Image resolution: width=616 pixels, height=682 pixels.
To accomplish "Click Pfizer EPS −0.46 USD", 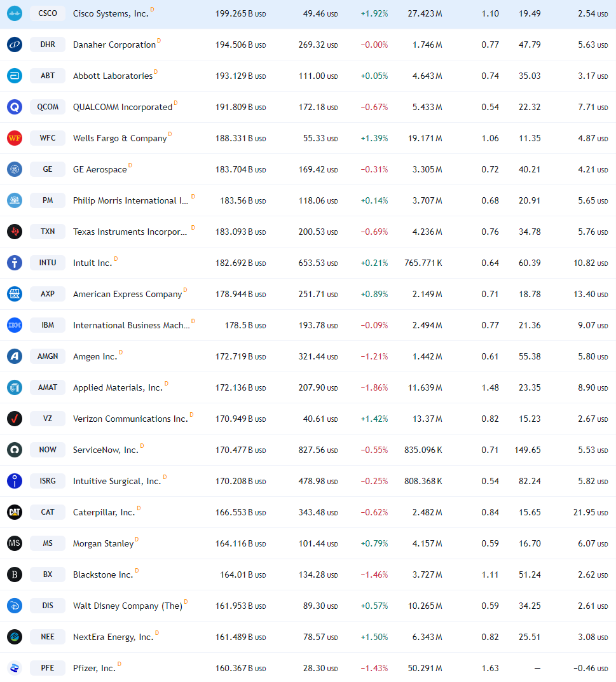I will (591, 668).
